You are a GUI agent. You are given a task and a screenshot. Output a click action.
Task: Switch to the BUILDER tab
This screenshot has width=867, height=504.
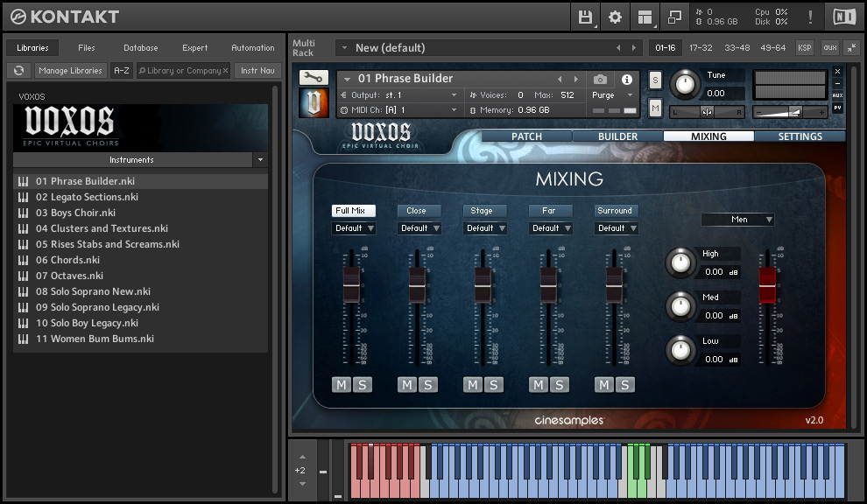[x=617, y=136]
